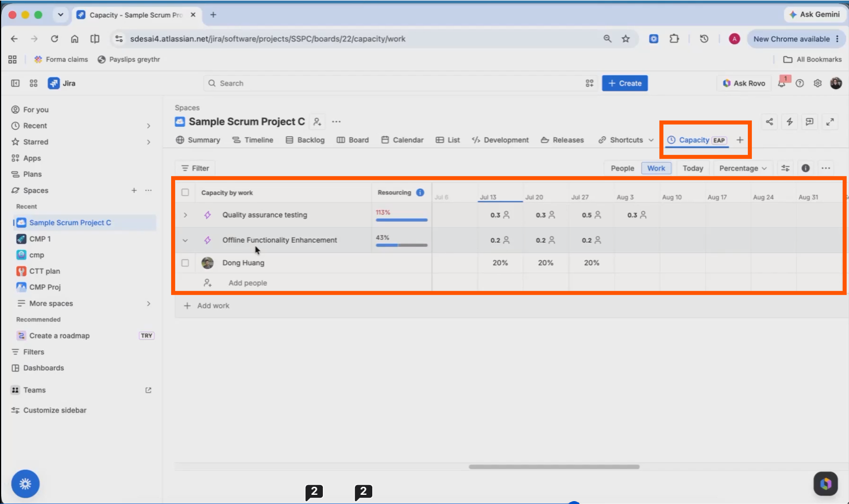This screenshot has width=849, height=504.
Task: Focus the Jira Search field
Action: click(x=400, y=83)
